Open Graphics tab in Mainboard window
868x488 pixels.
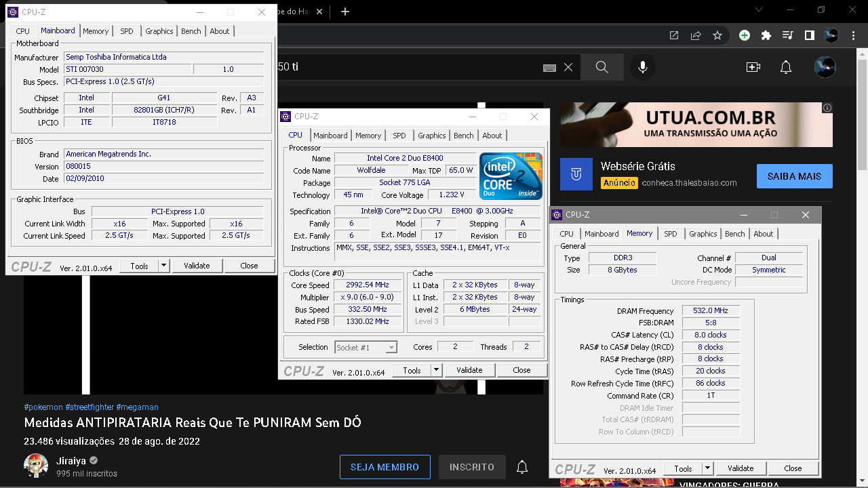(159, 31)
